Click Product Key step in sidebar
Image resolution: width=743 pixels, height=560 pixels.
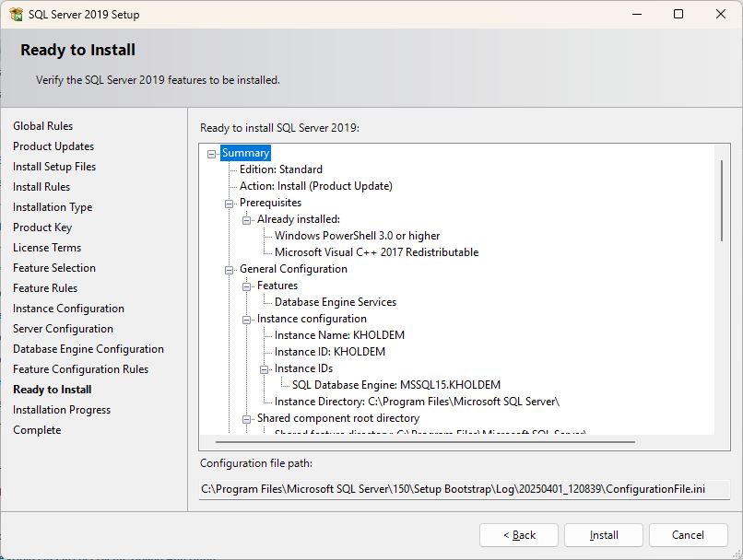tap(42, 227)
